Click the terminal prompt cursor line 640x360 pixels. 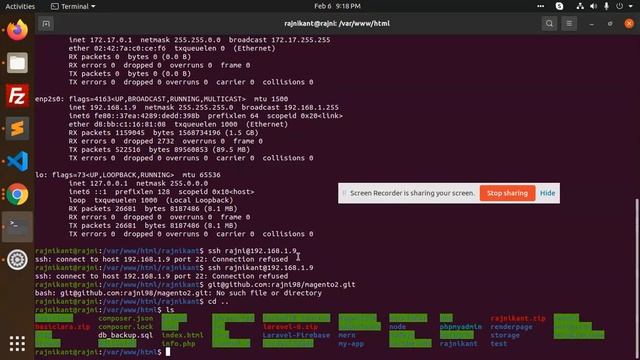[168, 352]
